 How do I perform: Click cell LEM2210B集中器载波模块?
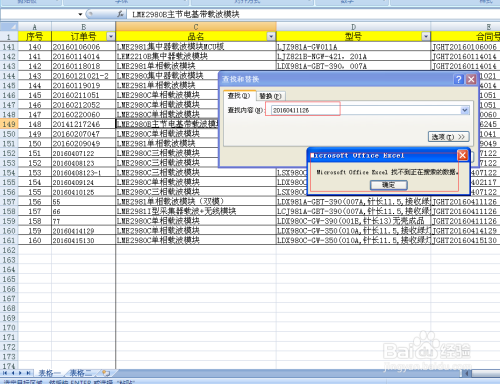196,57
